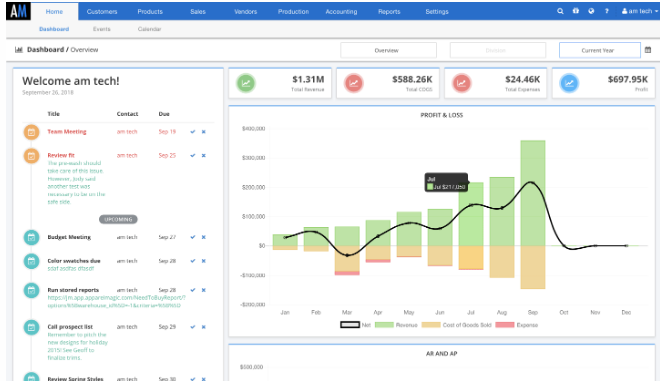Open the Home menu tab
Screen dimensions: 660x381
click(x=54, y=11)
